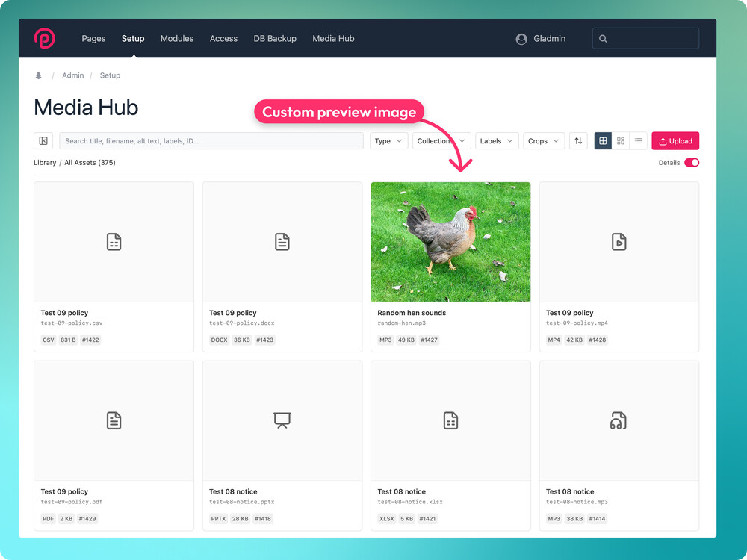747x560 pixels.
Task: Click the search magnifier icon in header
Action: point(603,39)
